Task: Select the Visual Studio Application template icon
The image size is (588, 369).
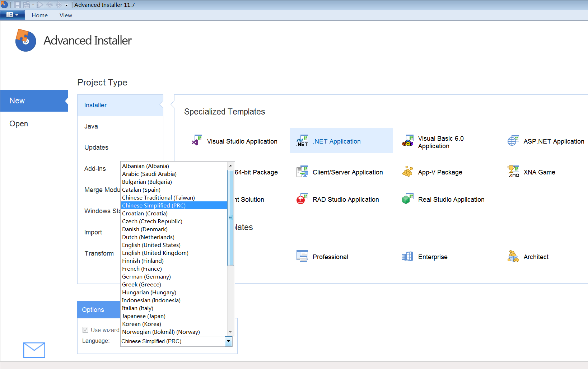Action: click(197, 140)
